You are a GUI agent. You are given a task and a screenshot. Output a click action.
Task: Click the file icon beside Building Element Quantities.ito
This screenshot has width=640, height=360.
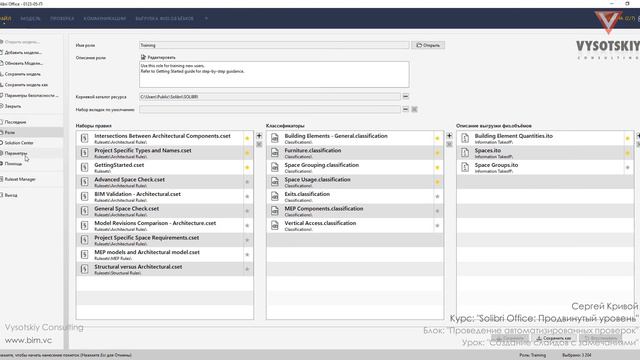tap(465, 138)
